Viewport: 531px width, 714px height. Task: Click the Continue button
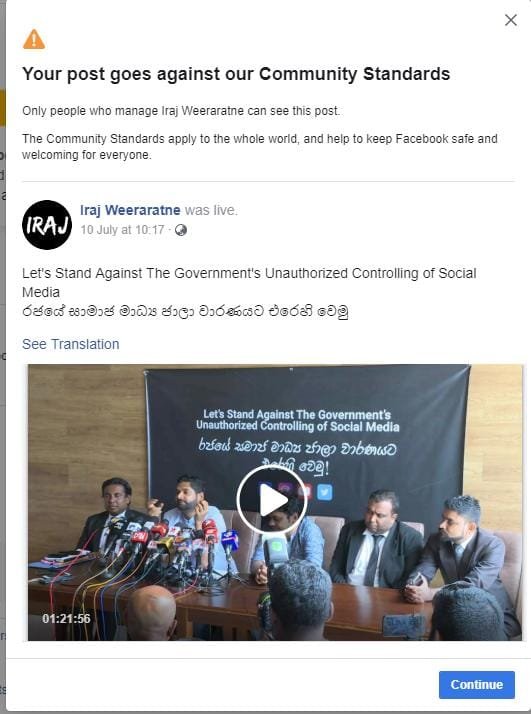point(477,684)
